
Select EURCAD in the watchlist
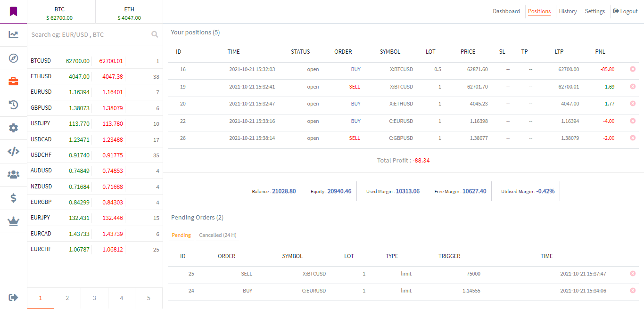(x=95, y=234)
